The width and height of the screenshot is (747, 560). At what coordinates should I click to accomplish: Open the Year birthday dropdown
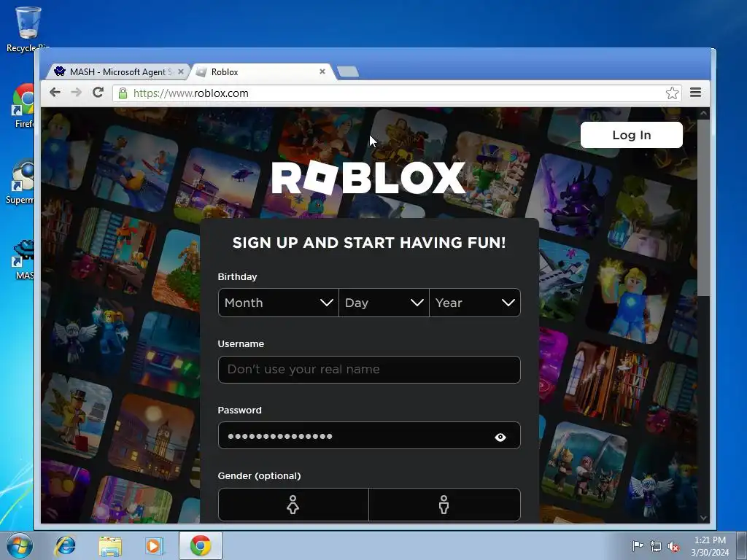point(475,303)
